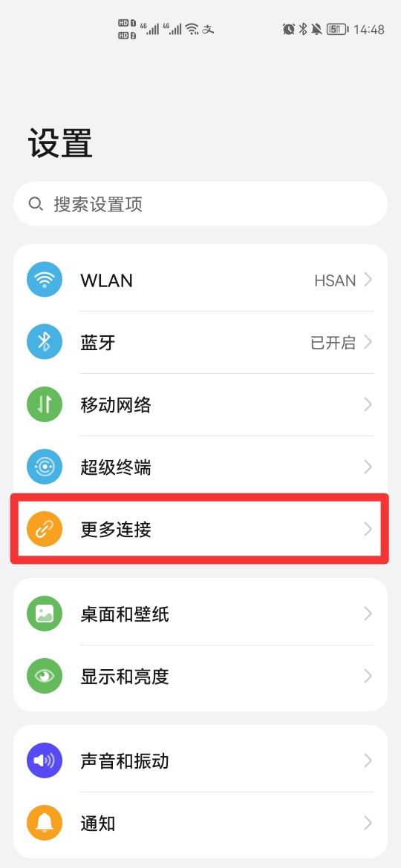Viewport: 401px width, 868px height.
Task: Tap the green eye icon for 显示和亮度
Action: coord(45,677)
